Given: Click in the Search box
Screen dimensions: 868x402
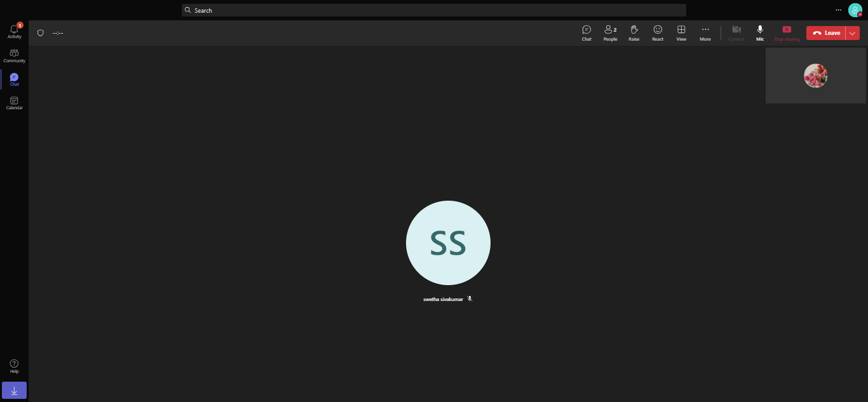Looking at the screenshot, I should (434, 10).
